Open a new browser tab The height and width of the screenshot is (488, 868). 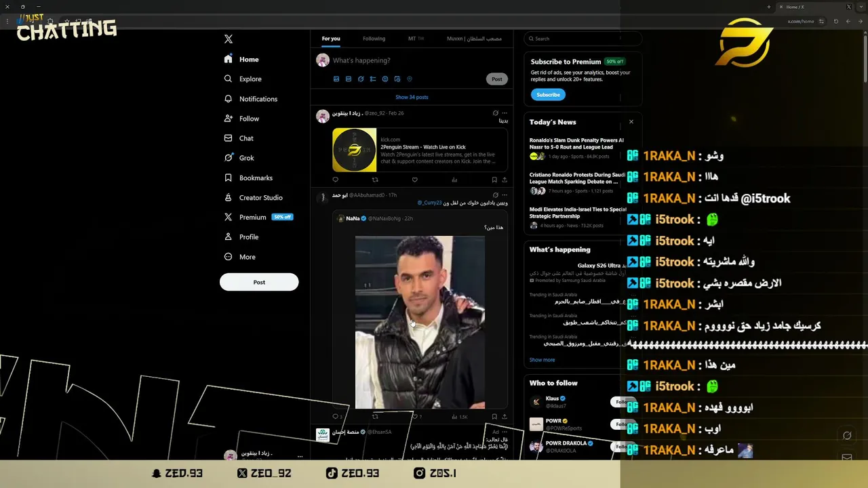pos(768,7)
